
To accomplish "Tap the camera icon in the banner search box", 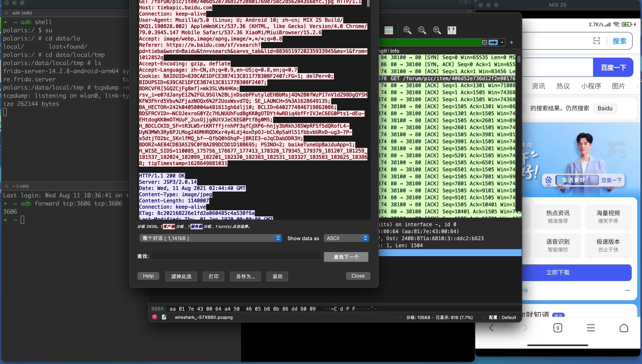I will 593,180.
